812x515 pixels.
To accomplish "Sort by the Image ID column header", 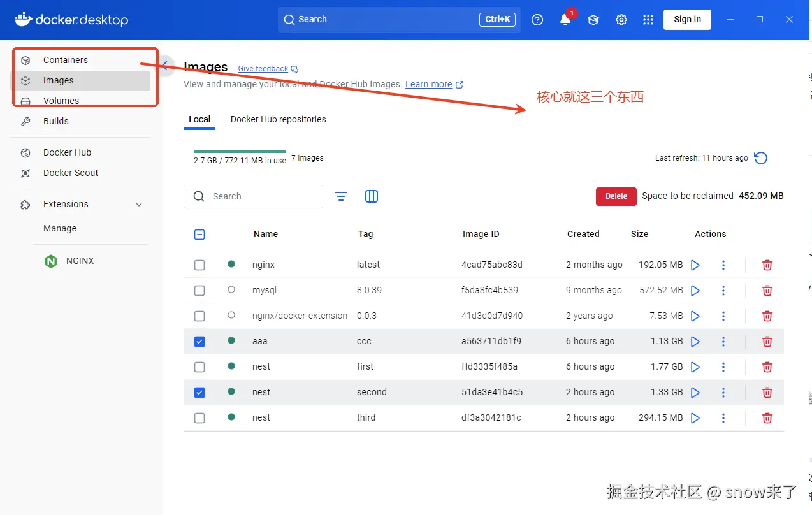I will click(x=481, y=234).
